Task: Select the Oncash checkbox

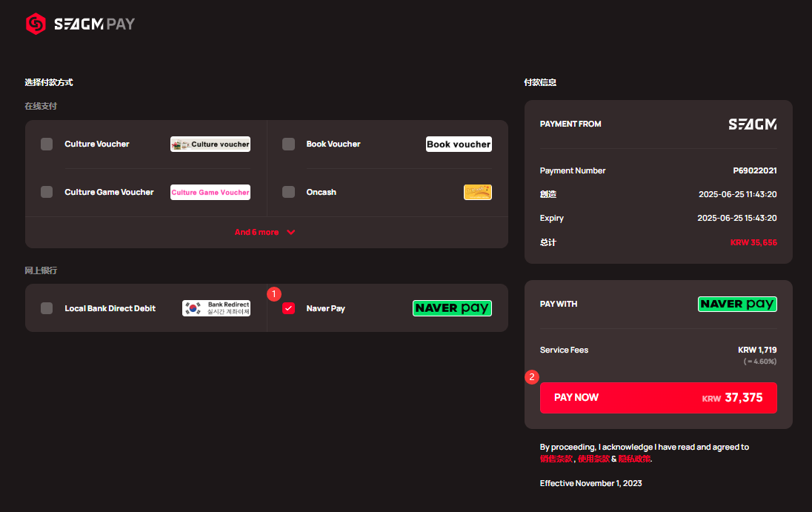Action: (x=288, y=192)
